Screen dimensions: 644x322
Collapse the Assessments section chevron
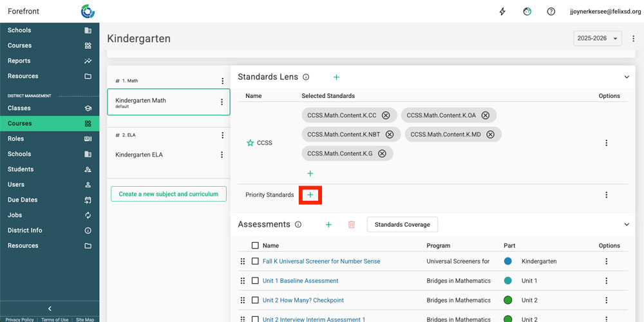pos(627,224)
